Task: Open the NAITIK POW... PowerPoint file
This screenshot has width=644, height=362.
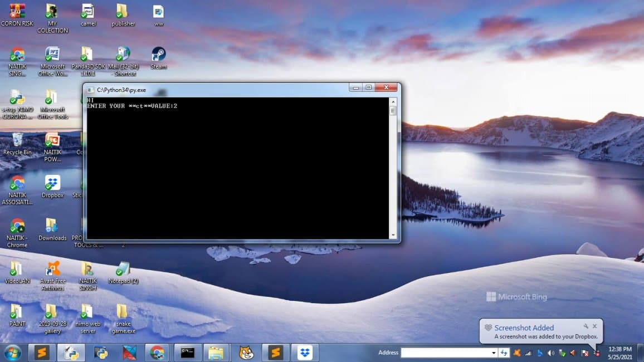Action: [52, 147]
